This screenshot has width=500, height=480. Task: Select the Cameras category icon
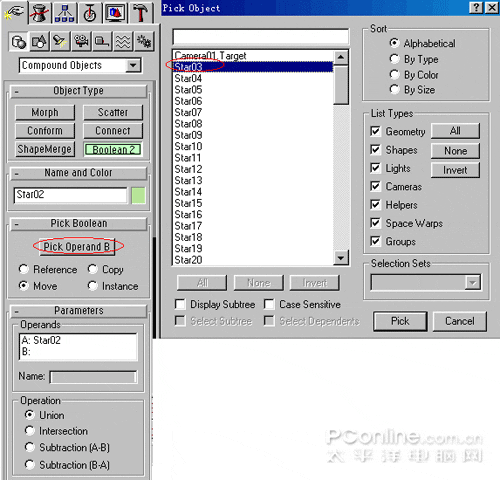[81, 42]
